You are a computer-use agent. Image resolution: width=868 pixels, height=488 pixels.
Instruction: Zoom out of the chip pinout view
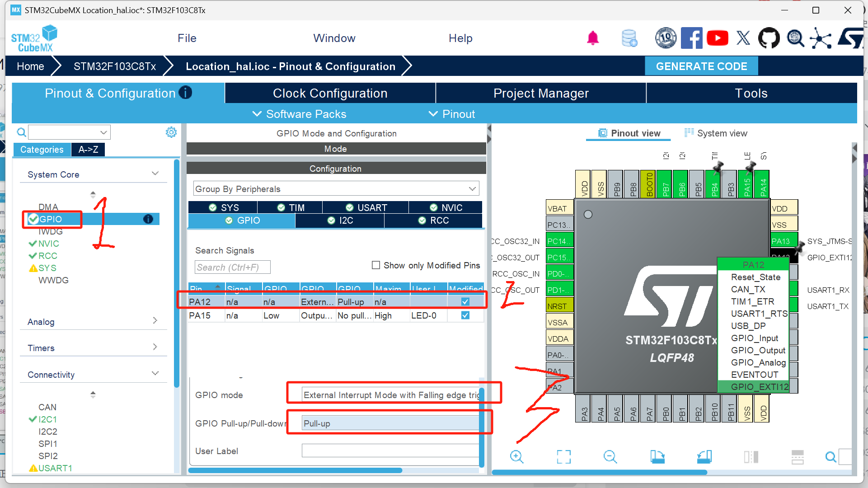(x=610, y=457)
